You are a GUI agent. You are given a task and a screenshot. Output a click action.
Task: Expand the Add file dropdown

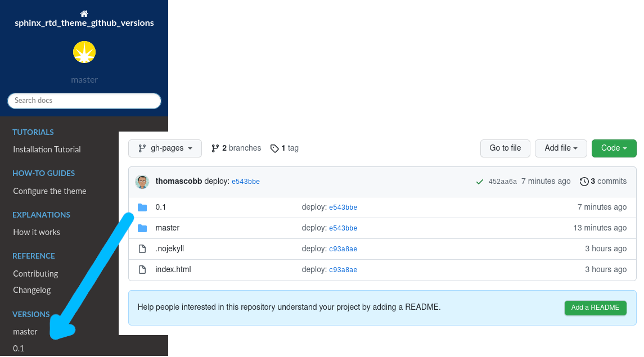[560, 148]
